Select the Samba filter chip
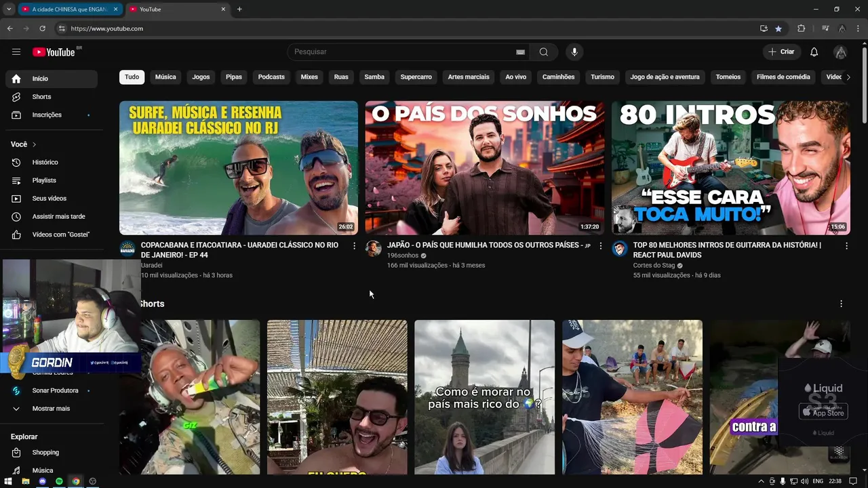The width and height of the screenshot is (868, 488). pyautogui.click(x=374, y=77)
